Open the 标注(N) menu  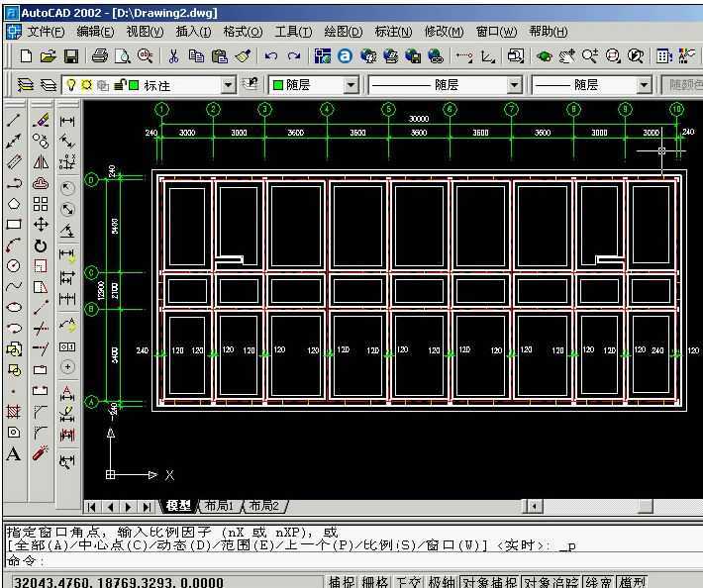[x=393, y=32]
